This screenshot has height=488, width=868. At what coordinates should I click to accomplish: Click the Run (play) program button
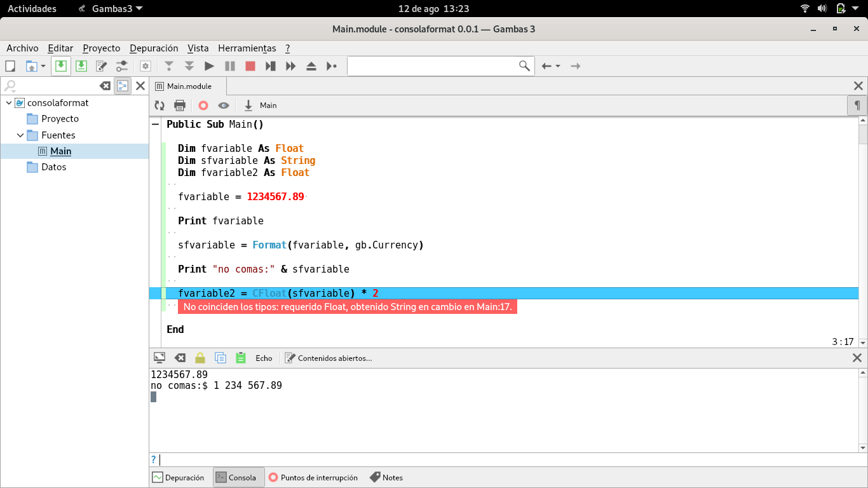click(x=209, y=66)
